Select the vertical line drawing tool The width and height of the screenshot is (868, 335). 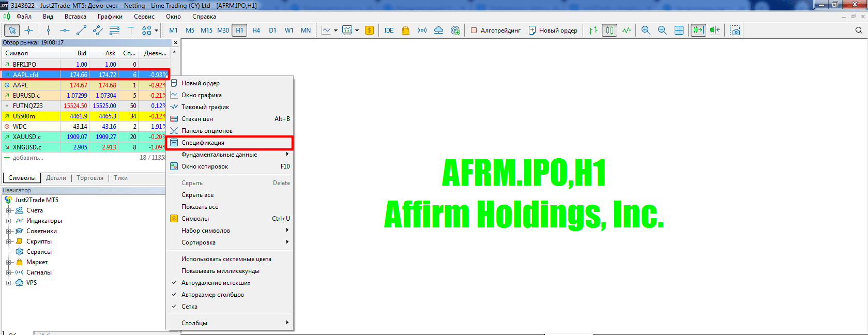click(48, 31)
